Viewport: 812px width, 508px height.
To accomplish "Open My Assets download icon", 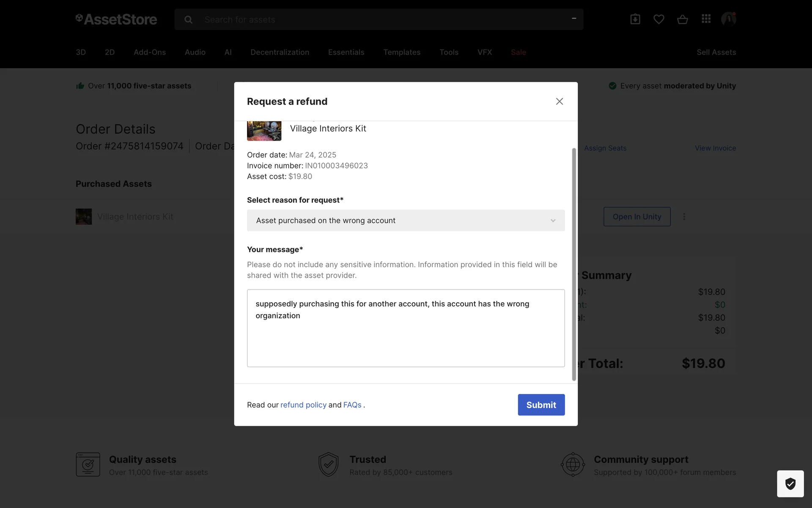I will tap(635, 19).
